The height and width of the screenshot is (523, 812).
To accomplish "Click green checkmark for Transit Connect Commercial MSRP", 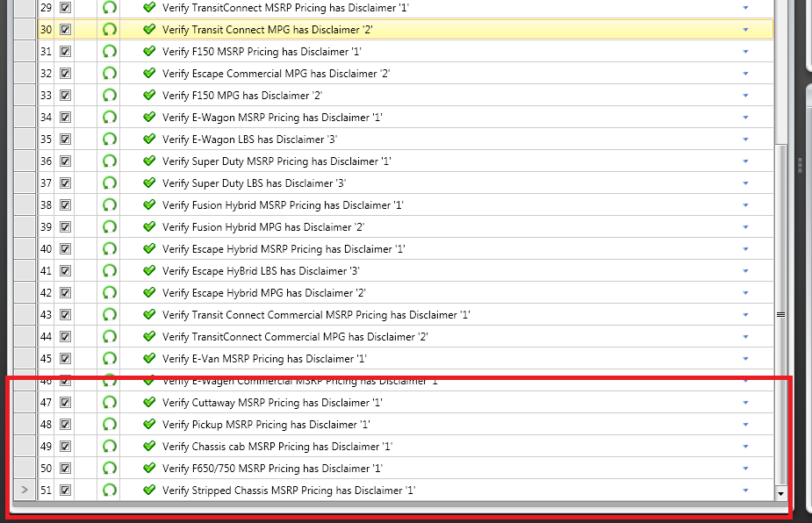I will click(149, 314).
